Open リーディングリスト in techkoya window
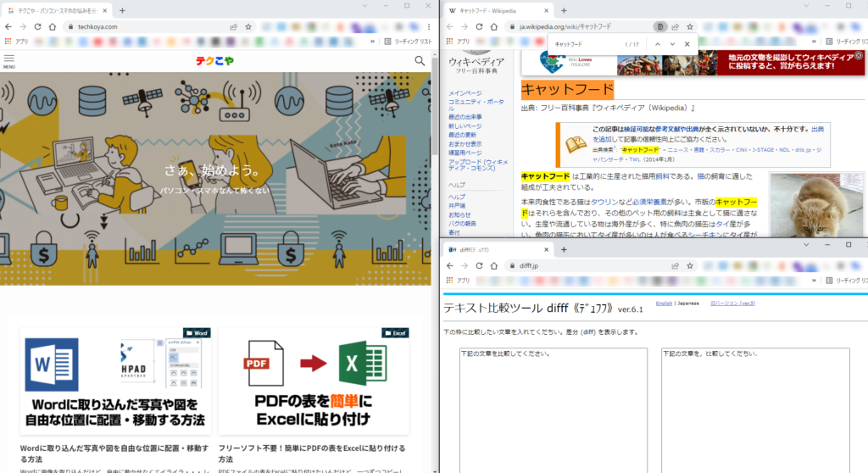Image resolution: width=868 pixels, height=473 pixels. point(408,42)
